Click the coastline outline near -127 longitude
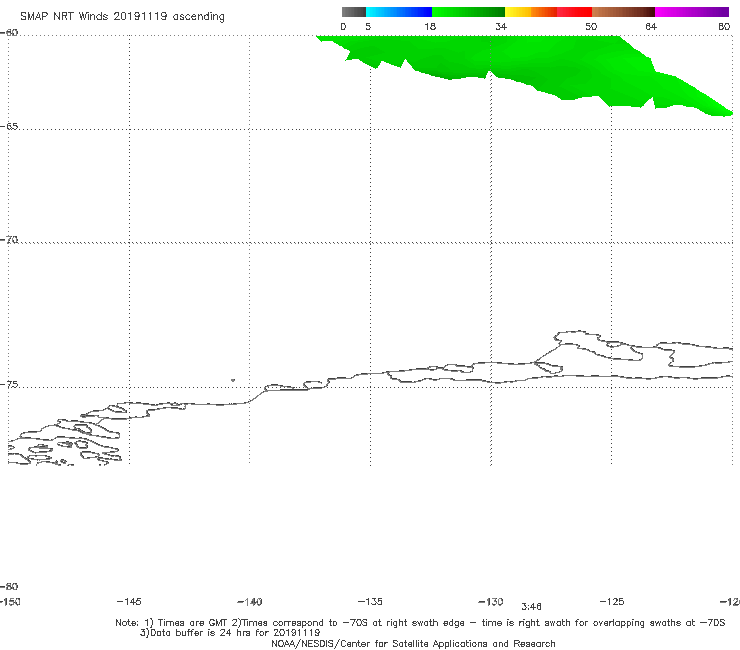The width and height of the screenshot is (740, 650). coord(599,347)
